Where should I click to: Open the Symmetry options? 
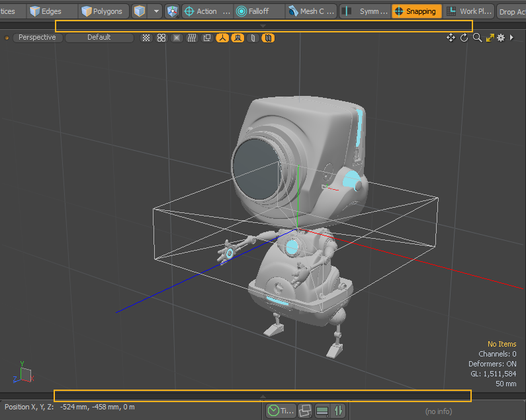pyautogui.click(x=365, y=11)
